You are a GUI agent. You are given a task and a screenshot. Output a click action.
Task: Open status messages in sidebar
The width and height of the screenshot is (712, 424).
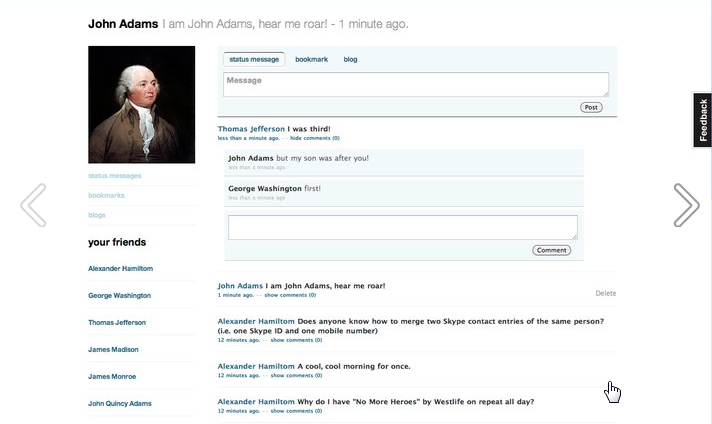click(114, 176)
